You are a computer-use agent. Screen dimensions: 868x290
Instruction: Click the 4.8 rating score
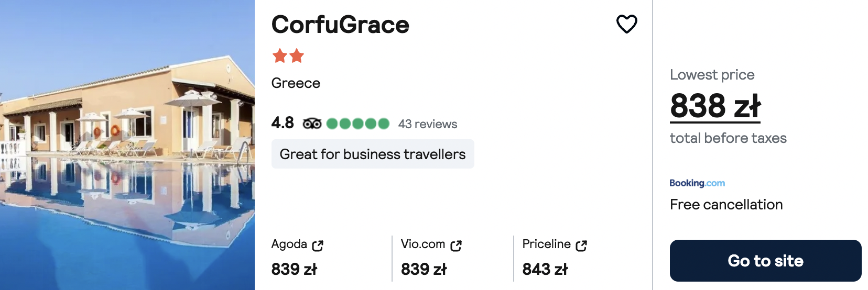(283, 123)
